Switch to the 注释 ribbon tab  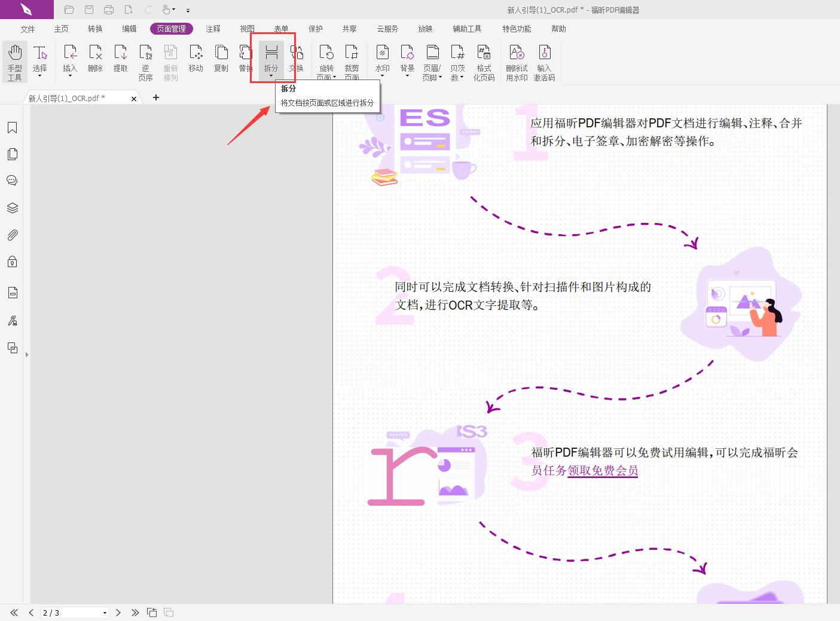coord(213,28)
